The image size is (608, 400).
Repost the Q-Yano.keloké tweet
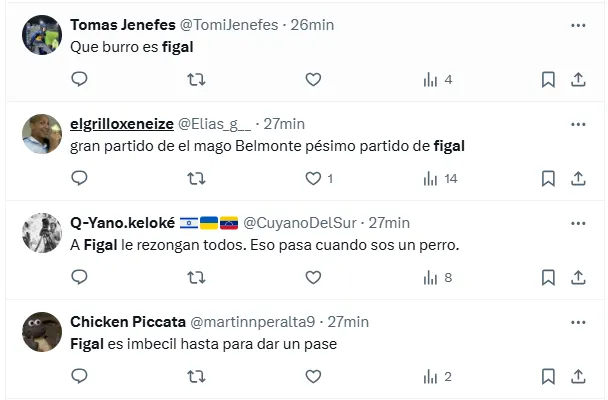click(197, 277)
